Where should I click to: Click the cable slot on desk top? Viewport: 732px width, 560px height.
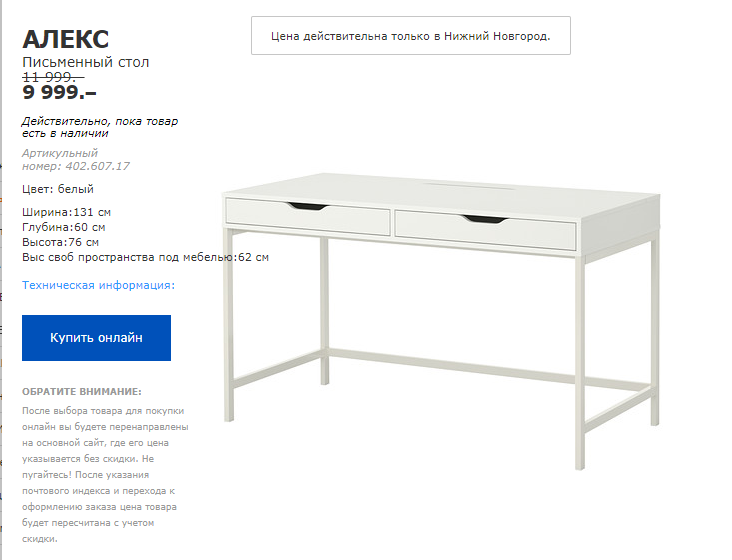click(x=469, y=186)
